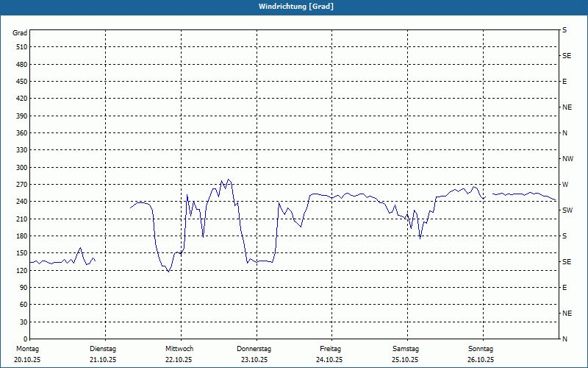588x368 pixels.
Task: Click the 510 tick label on left axis
Action: pyautogui.click(x=22, y=47)
